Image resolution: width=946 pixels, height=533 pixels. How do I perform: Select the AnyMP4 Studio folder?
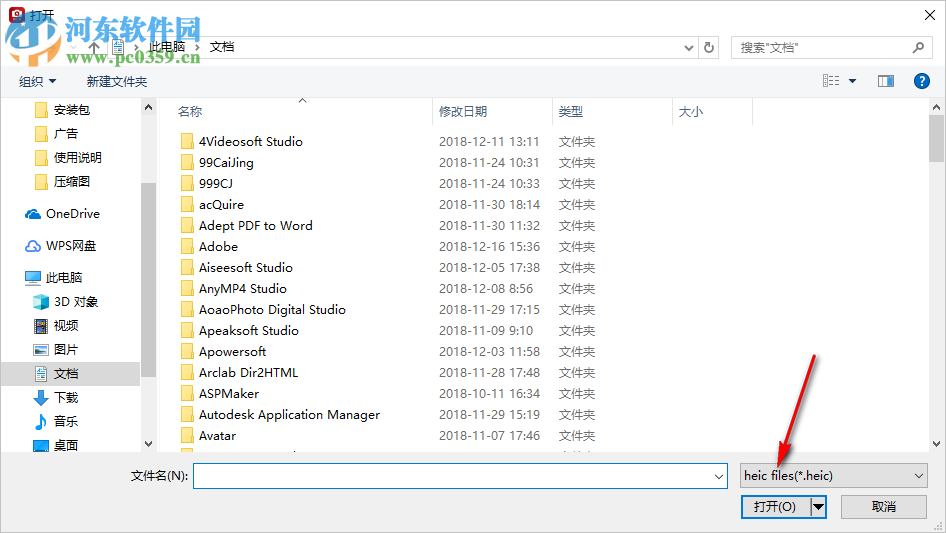click(243, 289)
